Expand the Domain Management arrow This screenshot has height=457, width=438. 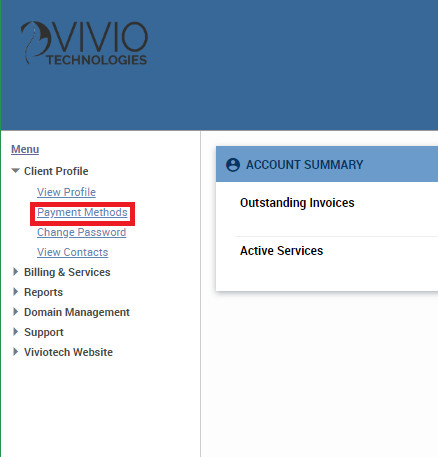point(15,312)
